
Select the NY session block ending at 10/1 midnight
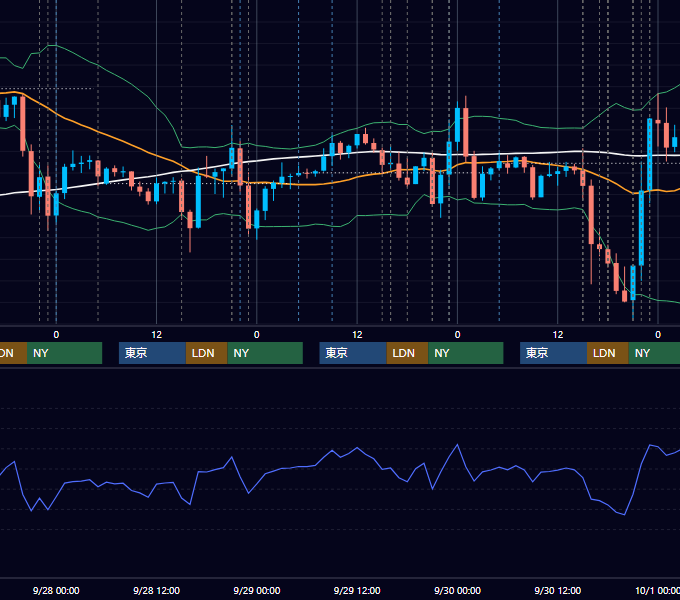coord(654,353)
